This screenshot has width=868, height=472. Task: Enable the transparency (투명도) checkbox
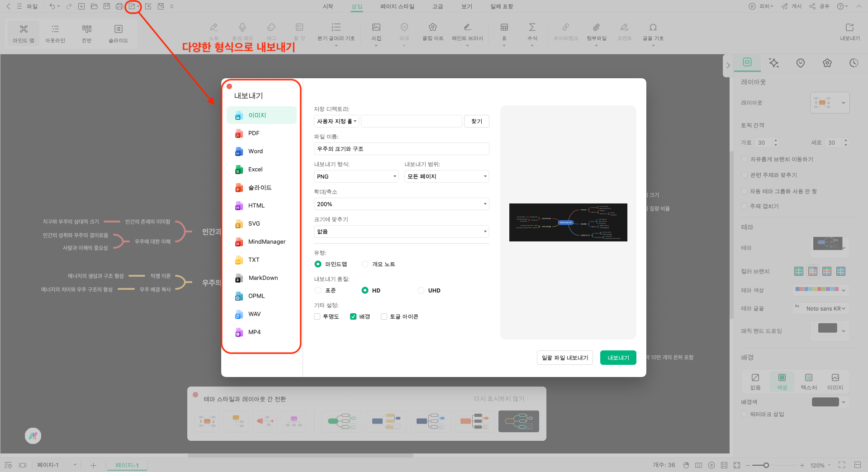(317, 316)
